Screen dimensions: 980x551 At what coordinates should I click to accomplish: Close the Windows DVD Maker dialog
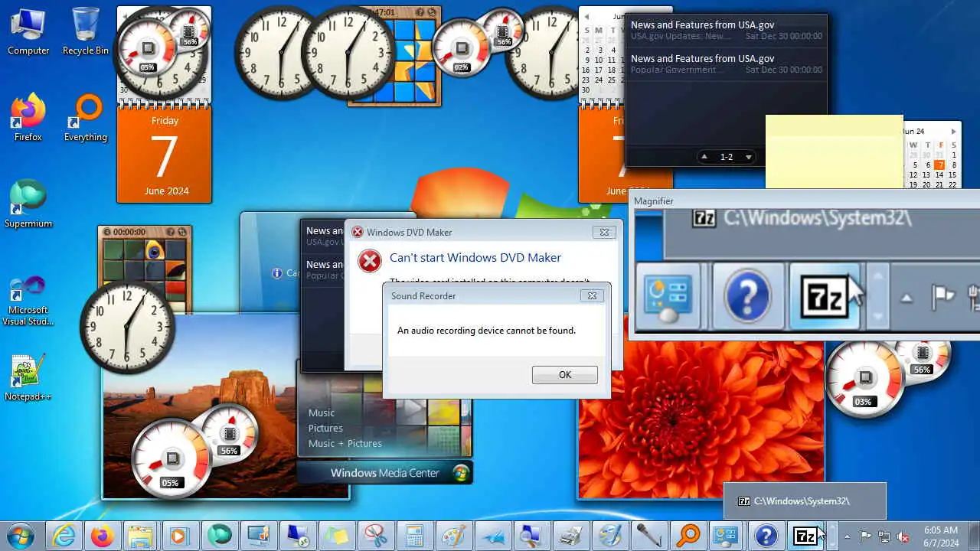pyautogui.click(x=604, y=232)
